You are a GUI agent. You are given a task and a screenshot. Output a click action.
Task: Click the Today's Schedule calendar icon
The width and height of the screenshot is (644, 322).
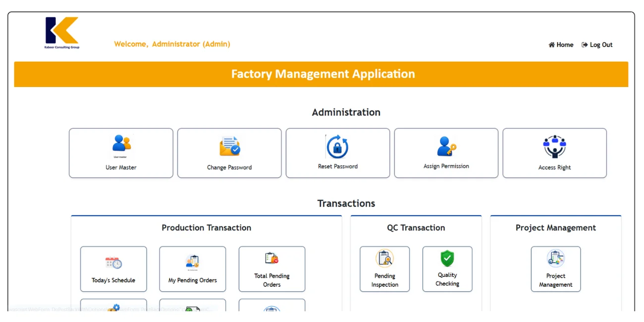click(113, 263)
